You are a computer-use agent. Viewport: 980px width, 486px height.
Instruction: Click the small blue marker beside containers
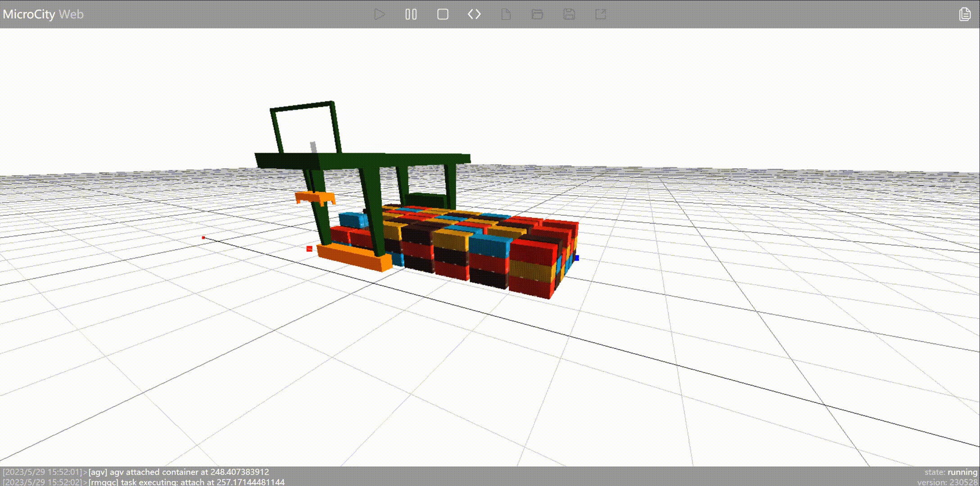click(576, 258)
